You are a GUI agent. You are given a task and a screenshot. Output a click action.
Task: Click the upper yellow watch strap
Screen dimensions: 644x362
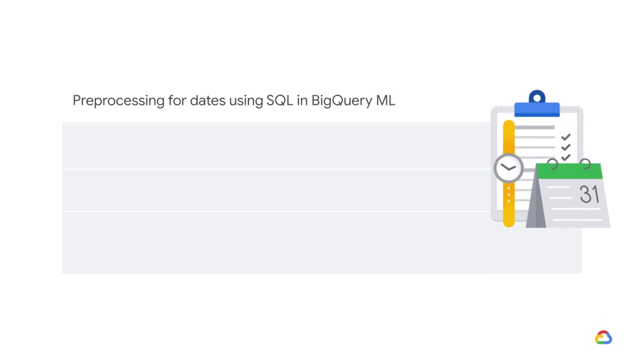pyautogui.click(x=509, y=137)
